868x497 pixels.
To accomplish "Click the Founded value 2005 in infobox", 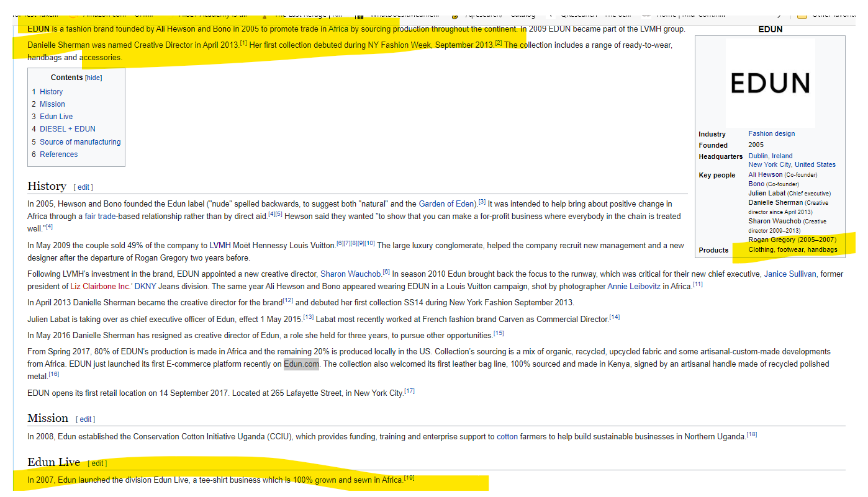I will click(x=756, y=145).
